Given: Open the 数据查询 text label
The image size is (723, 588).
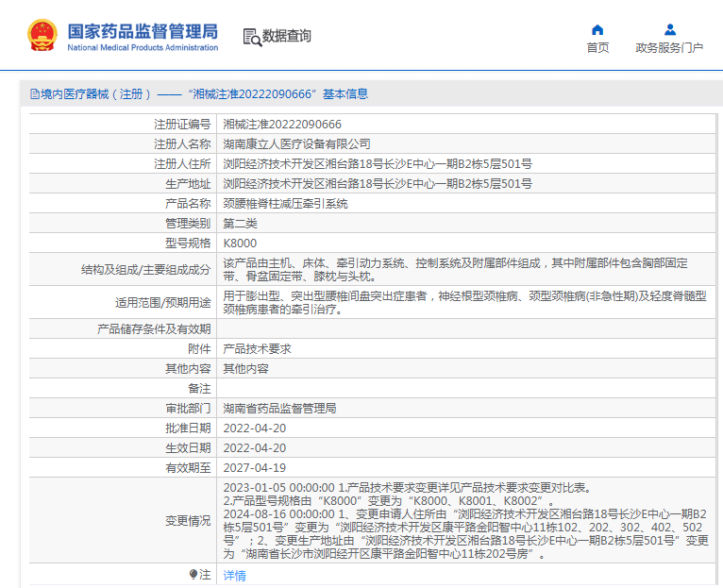Looking at the screenshot, I should click(287, 36).
